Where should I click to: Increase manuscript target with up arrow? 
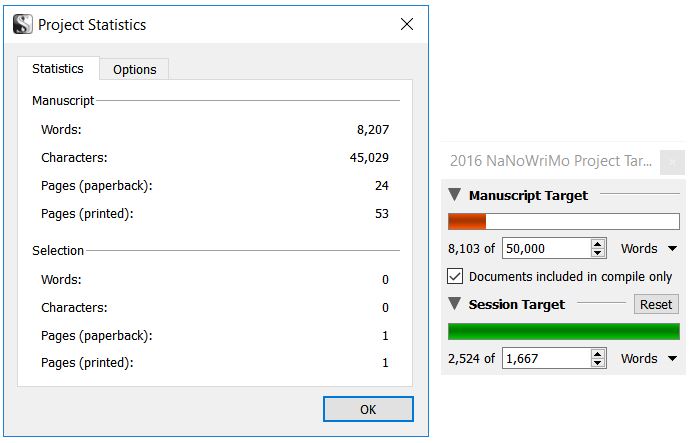coord(598,244)
